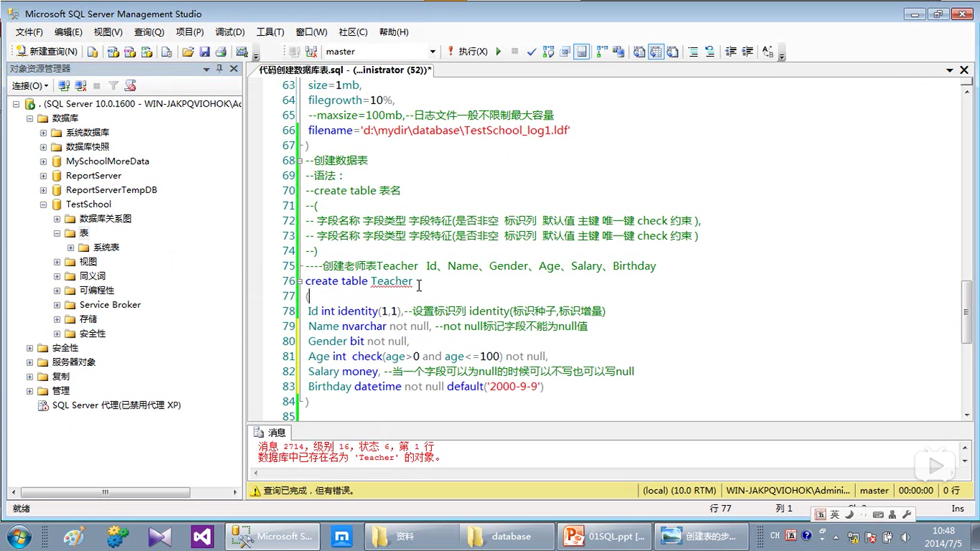Viewport: 980px width, 551px height.
Task: Click the green debug play arrow
Action: click(x=499, y=52)
